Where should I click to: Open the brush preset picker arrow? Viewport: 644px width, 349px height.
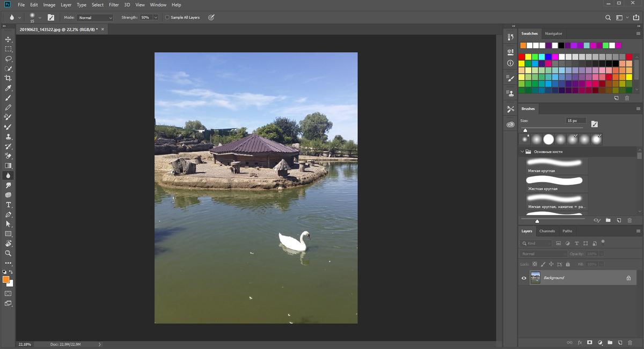(x=40, y=17)
